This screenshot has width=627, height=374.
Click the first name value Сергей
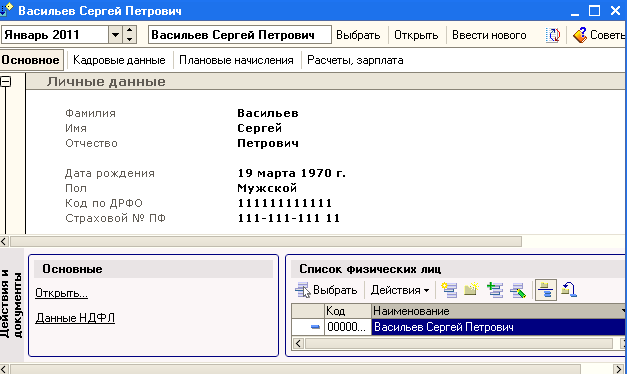(x=260, y=128)
